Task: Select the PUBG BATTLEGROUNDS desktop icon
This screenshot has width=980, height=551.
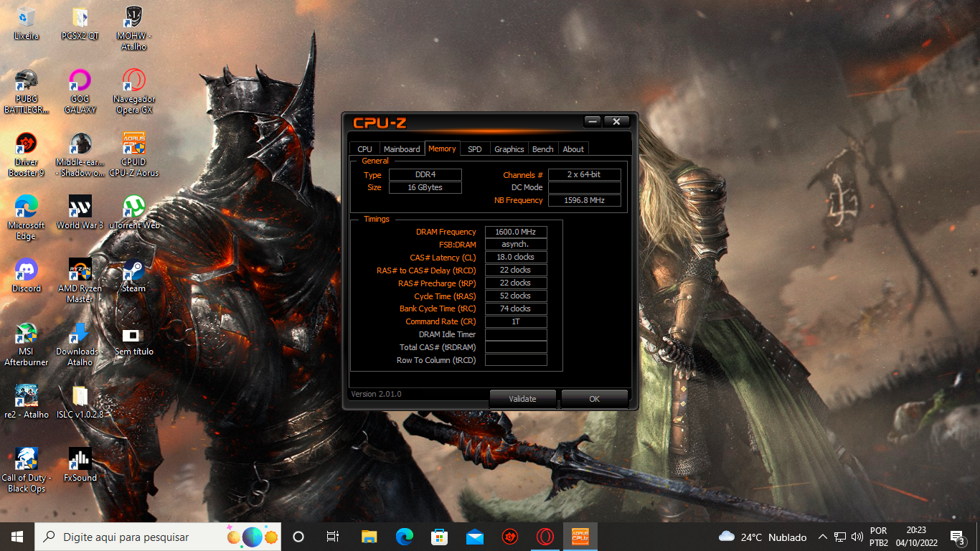Action: (x=27, y=93)
